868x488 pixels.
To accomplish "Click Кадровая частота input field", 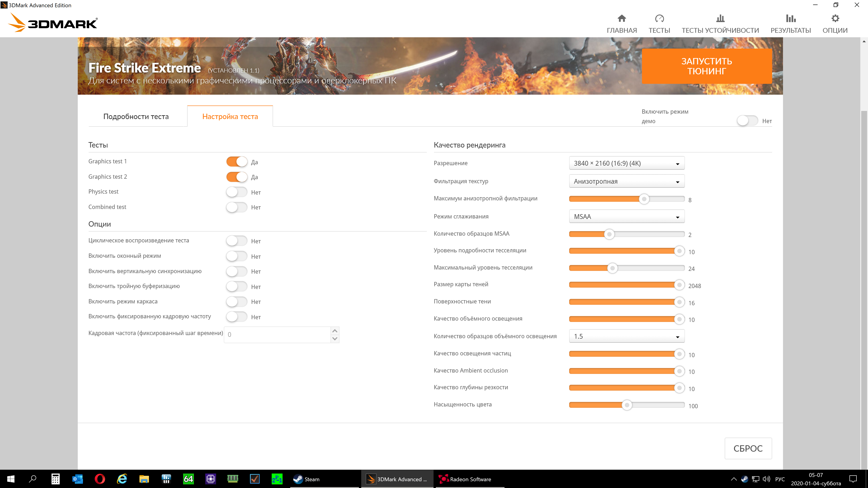I will (278, 335).
